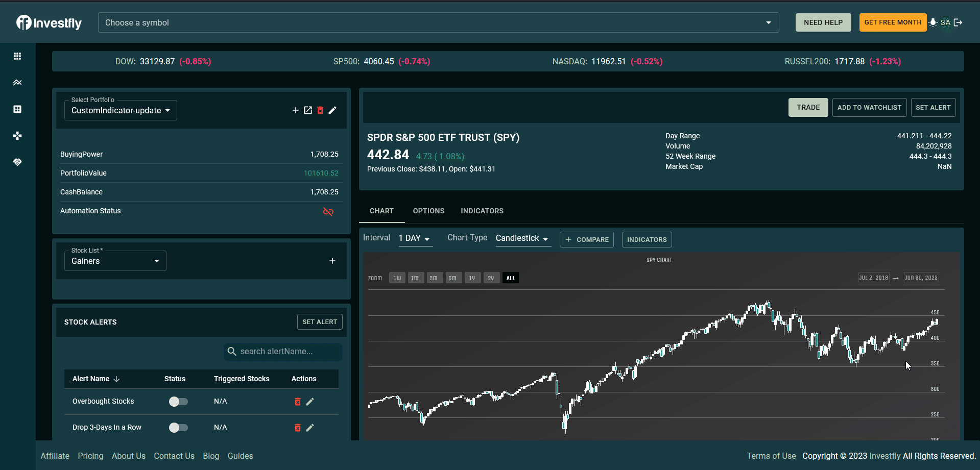Image resolution: width=980 pixels, height=470 pixels.
Task: Open the handshake partners sidebar icon
Action: click(x=17, y=162)
